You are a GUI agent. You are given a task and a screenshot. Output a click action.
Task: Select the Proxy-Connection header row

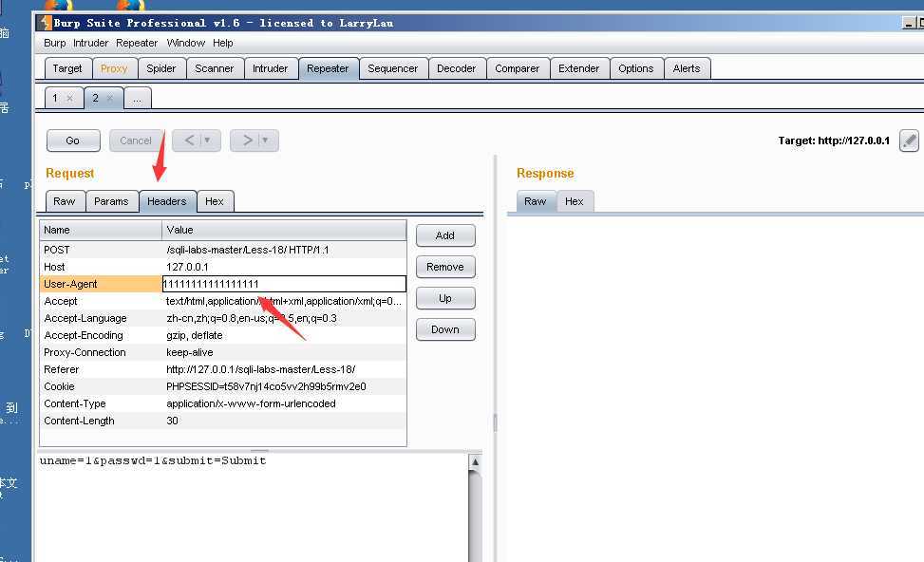click(x=223, y=352)
